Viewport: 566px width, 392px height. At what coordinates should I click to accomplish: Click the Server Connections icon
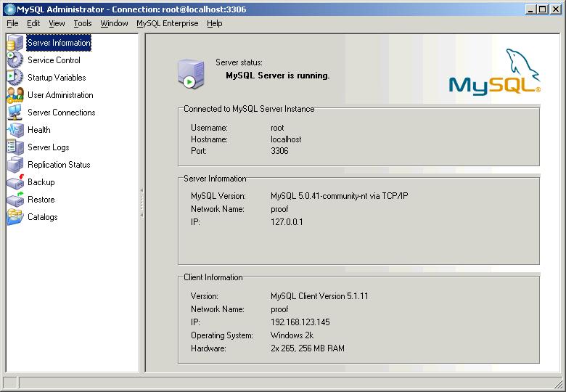click(15, 113)
